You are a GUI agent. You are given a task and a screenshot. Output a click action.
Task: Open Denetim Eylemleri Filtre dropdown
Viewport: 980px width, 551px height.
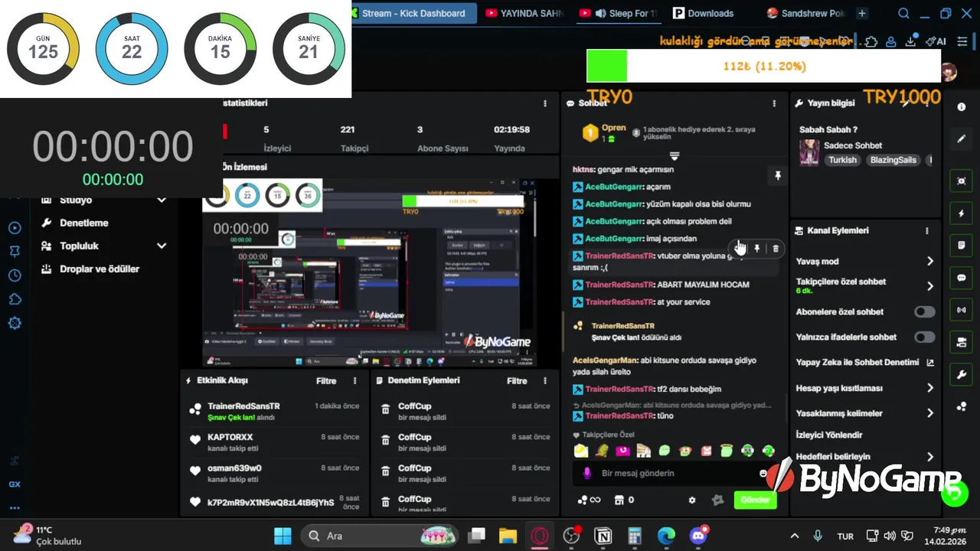pyautogui.click(x=517, y=380)
